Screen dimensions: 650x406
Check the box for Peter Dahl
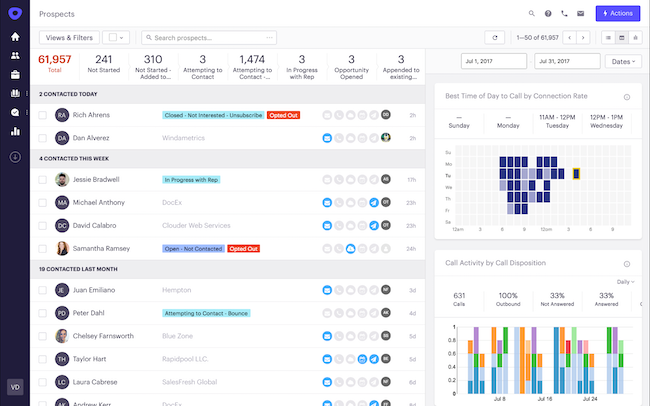point(43,313)
